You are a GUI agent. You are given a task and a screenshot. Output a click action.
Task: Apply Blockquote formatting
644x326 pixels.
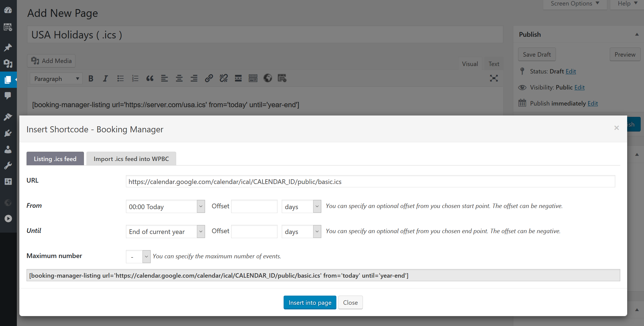[150, 78]
